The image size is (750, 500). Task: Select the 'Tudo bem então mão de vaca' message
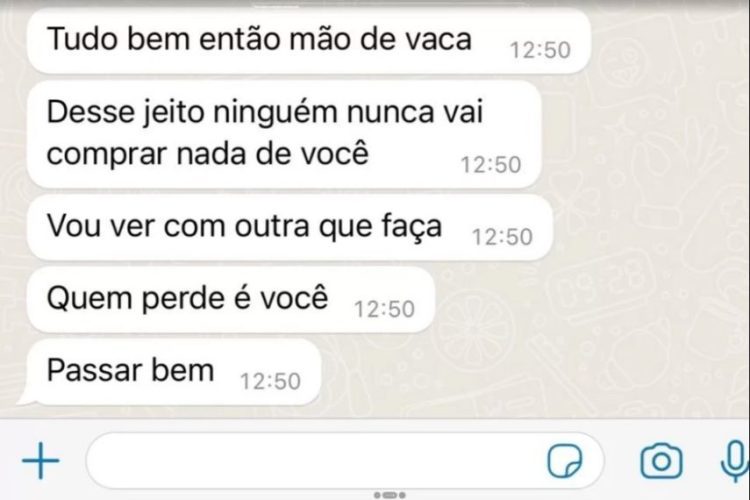(309, 41)
